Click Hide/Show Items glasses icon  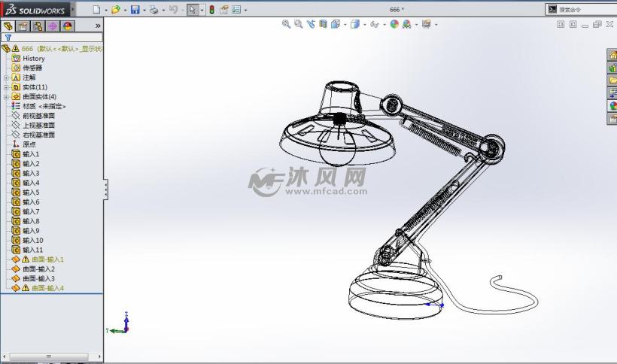374,24
